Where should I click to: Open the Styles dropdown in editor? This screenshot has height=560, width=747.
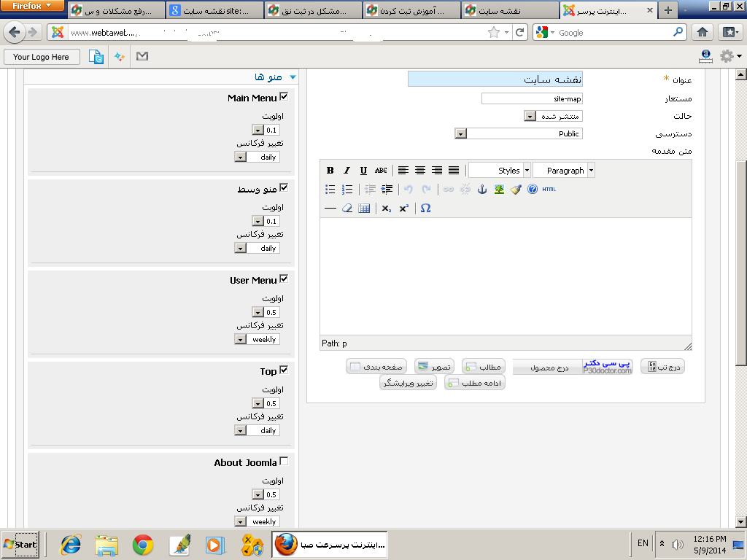[x=500, y=171]
